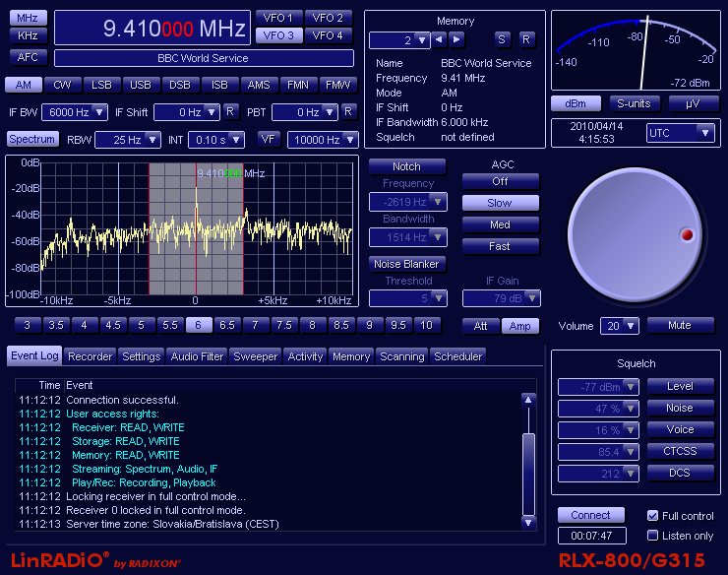Viewport: 728px width, 575px height.
Task: Go to previous memory channel arrow
Action: coord(439,39)
